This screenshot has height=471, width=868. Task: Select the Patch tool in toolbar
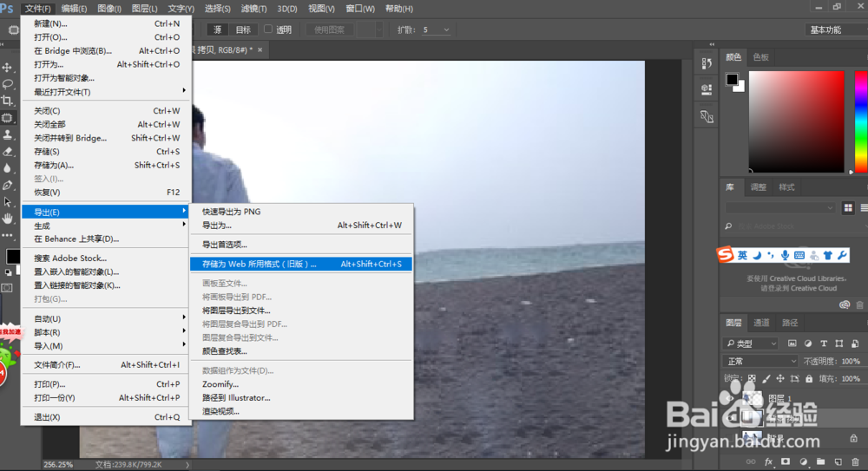[x=7, y=118]
